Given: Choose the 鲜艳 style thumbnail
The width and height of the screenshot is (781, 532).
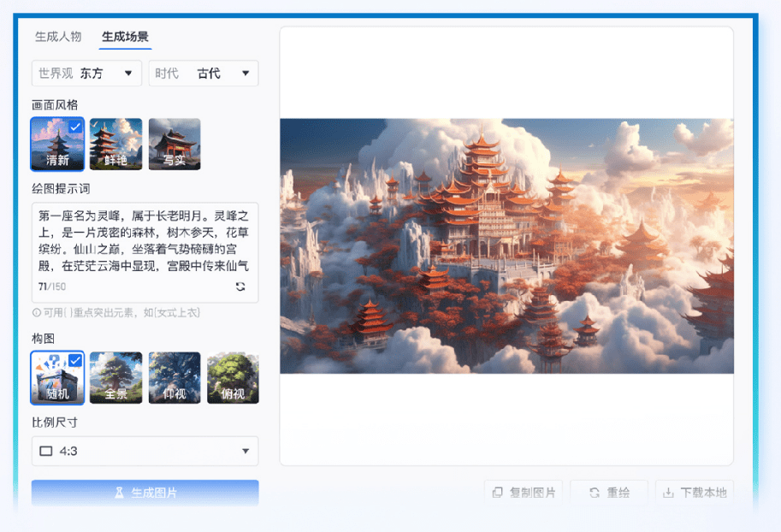Looking at the screenshot, I should 115,144.
